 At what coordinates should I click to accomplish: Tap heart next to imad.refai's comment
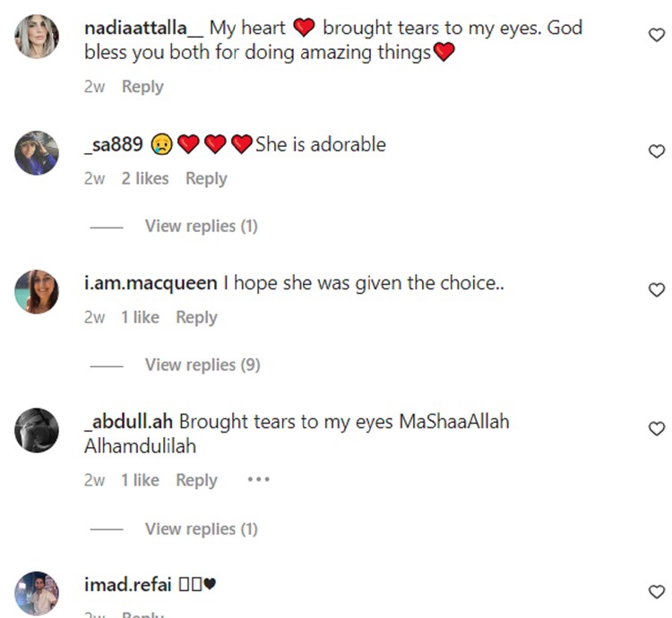(x=656, y=592)
